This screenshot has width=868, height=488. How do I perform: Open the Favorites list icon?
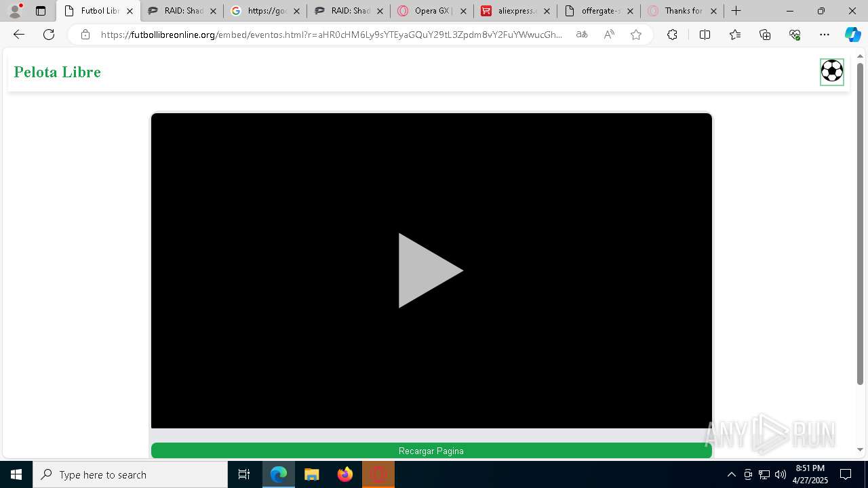[x=735, y=35]
